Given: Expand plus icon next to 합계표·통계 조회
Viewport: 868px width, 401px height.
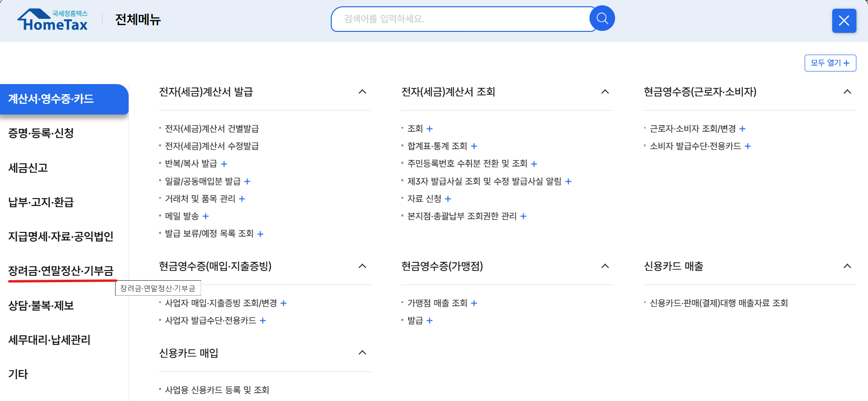Looking at the screenshot, I should (474, 146).
